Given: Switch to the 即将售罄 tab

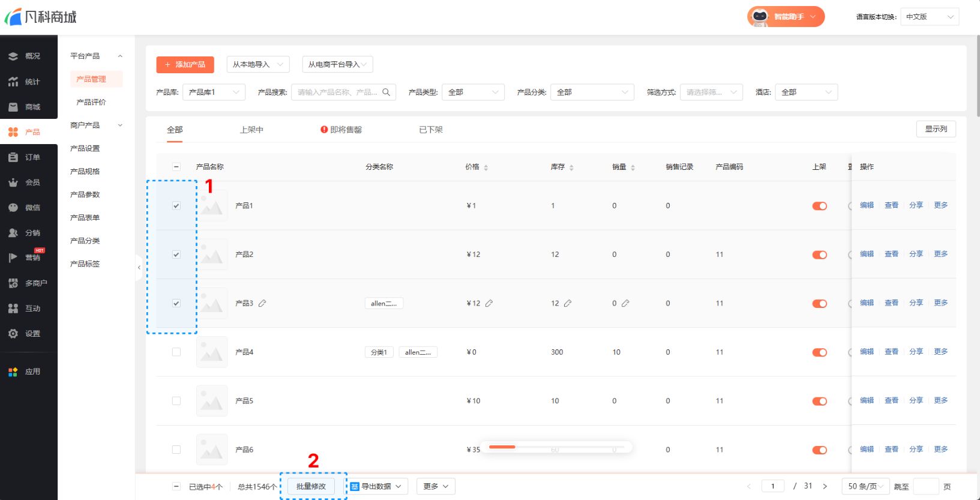Looking at the screenshot, I should pyautogui.click(x=341, y=130).
